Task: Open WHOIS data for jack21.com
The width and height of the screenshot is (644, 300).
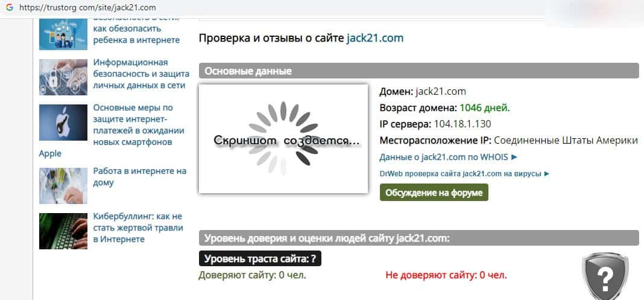Action: point(448,157)
